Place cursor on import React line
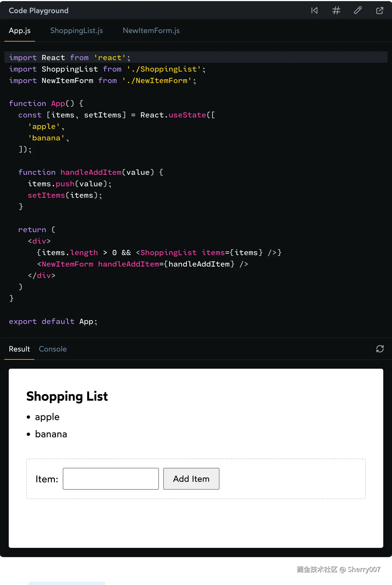Viewport: 392px width, 585px height. click(x=70, y=58)
